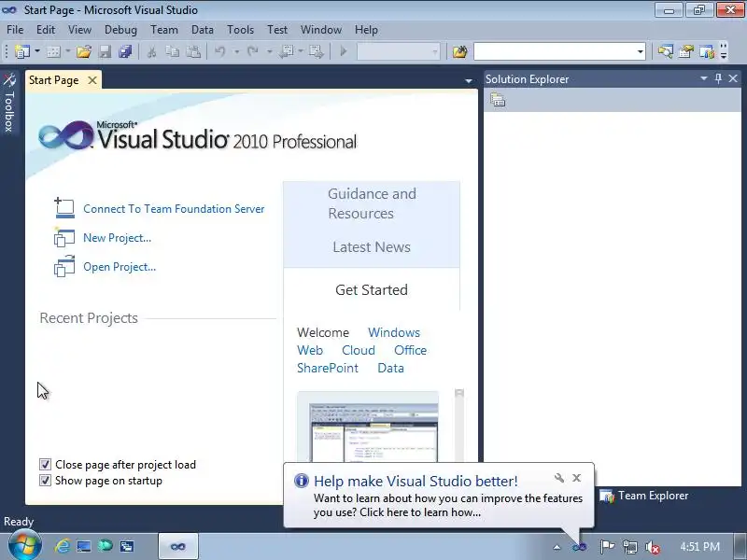Switch to the Guidance and Resources tab
This screenshot has width=747, height=560.
pyautogui.click(x=372, y=203)
